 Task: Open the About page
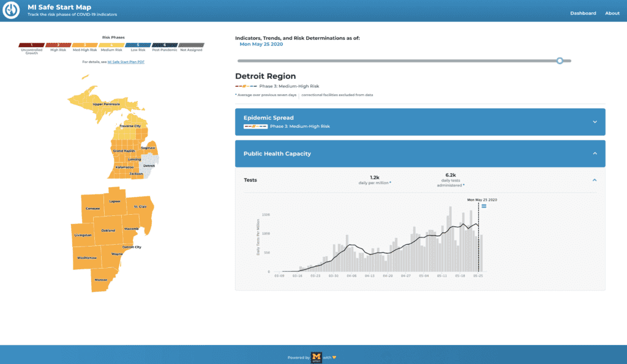pyautogui.click(x=612, y=13)
